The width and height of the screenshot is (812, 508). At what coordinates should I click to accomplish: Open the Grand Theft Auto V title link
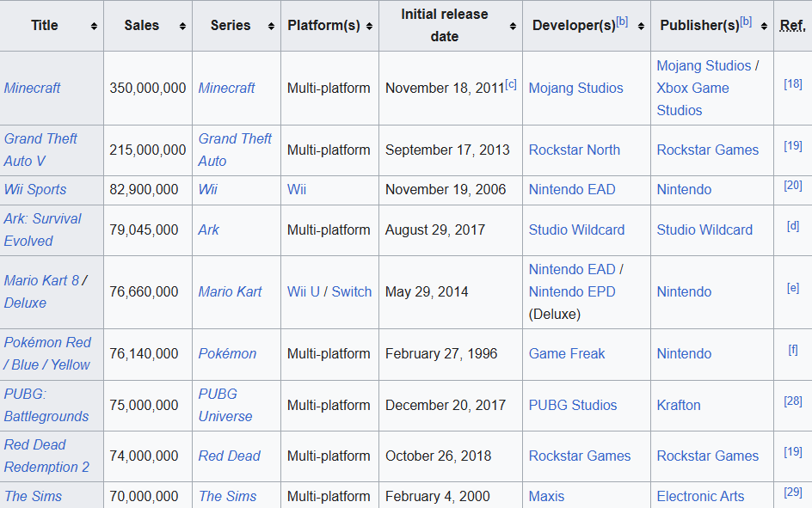click(40, 150)
